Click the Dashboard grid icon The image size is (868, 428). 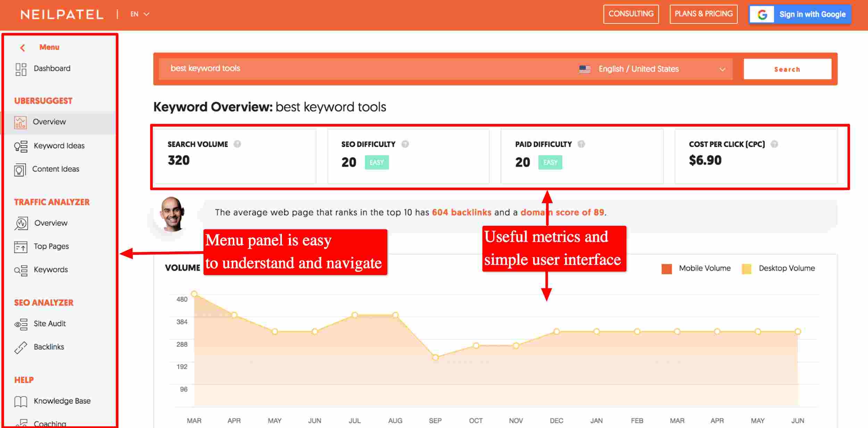pyautogui.click(x=21, y=69)
